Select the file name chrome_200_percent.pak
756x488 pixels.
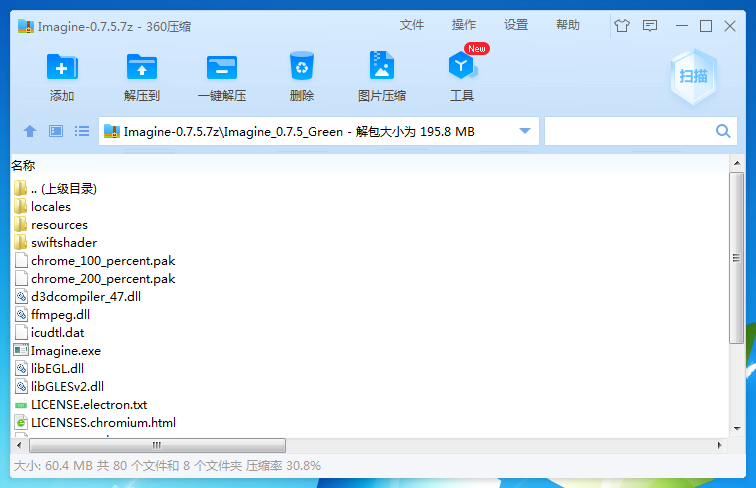pos(103,279)
